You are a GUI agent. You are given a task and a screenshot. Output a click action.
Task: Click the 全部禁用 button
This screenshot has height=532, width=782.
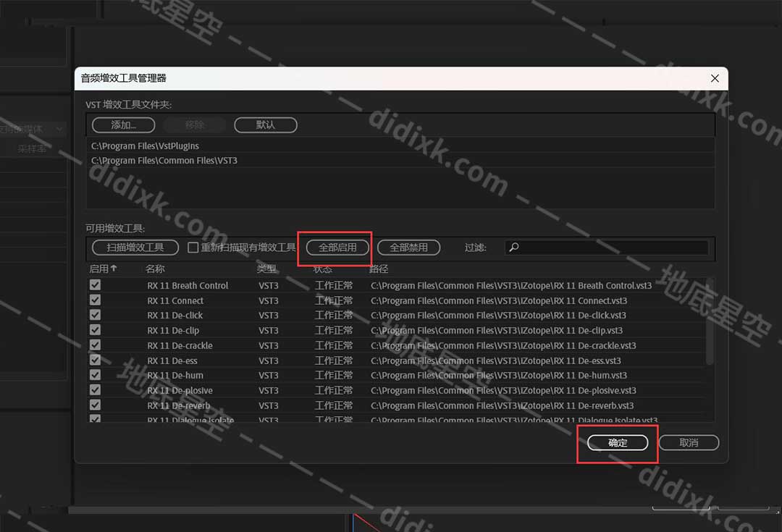coord(408,248)
